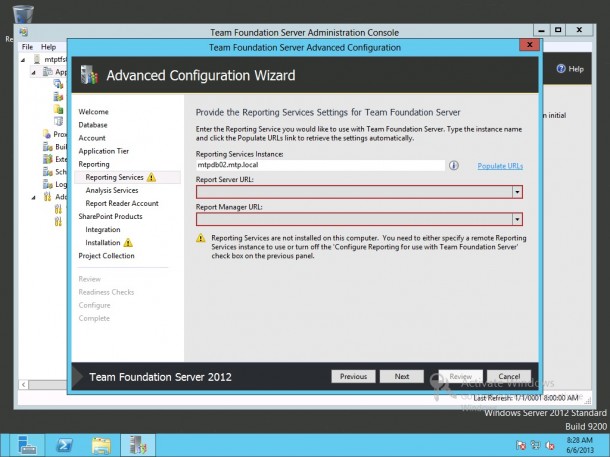The height and width of the screenshot is (457, 610).
Task: Select the Proxy node icon in console tree
Action: tap(47, 135)
